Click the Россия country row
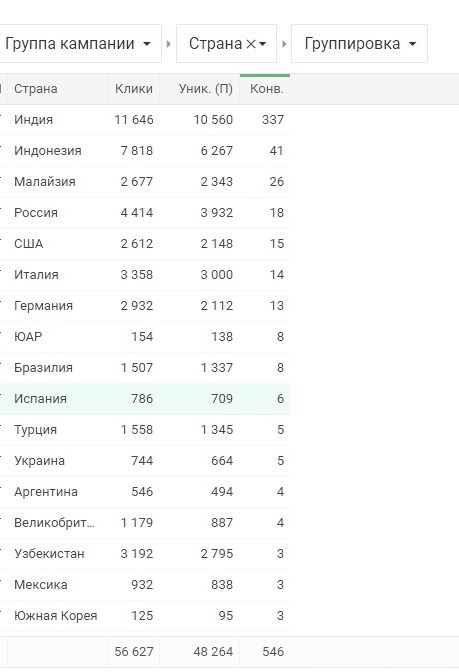Viewport: 459px width, 672px height. [145, 213]
